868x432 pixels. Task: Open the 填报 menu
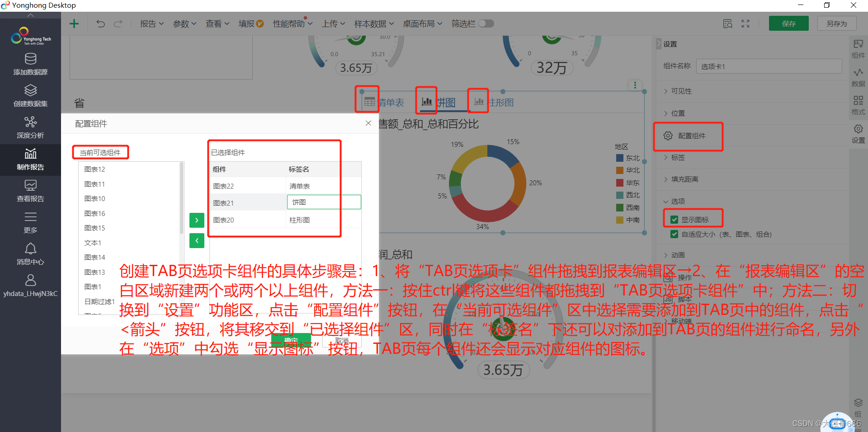coord(251,23)
